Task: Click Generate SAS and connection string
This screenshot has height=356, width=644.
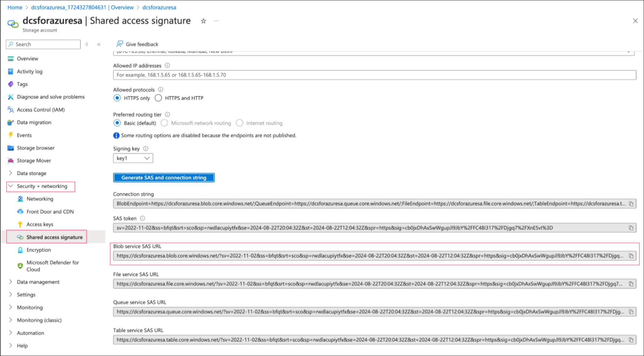Action: click(164, 178)
